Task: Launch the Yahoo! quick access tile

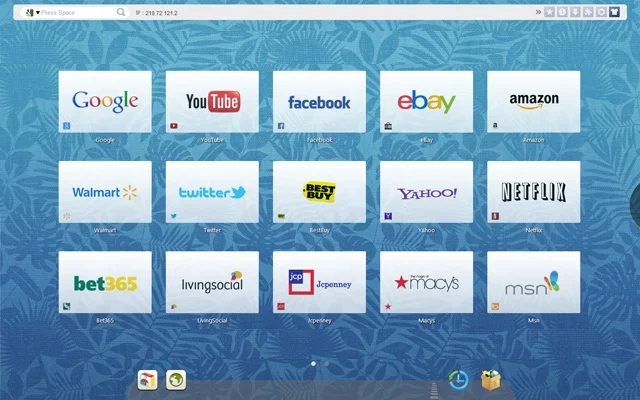Action: click(x=427, y=192)
